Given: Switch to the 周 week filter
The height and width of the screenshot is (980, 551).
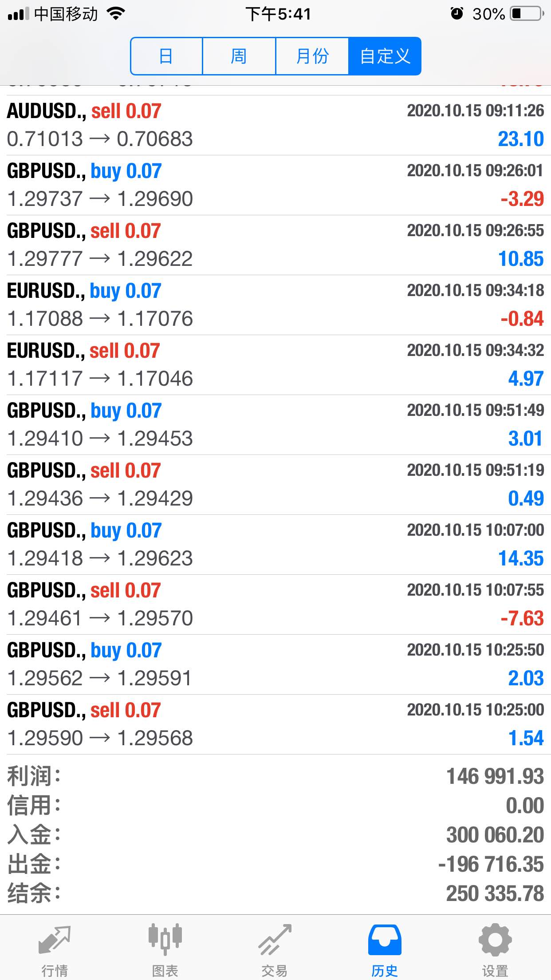Looking at the screenshot, I should point(239,56).
